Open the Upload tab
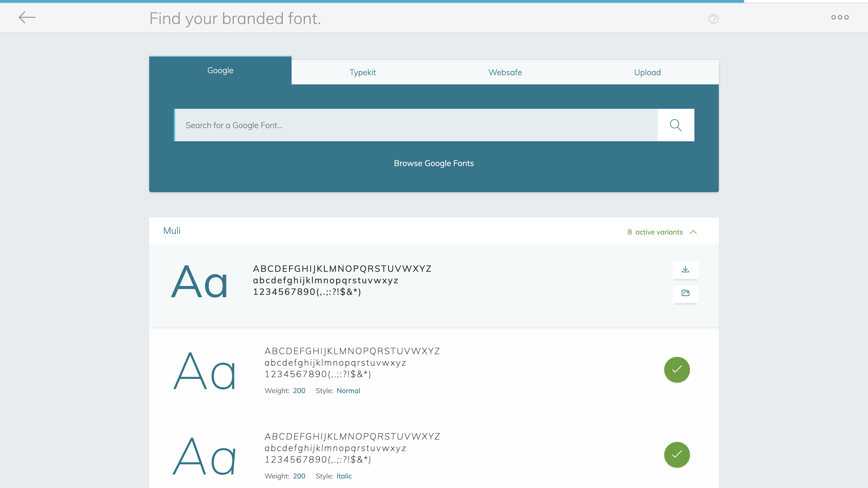 pos(647,72)
